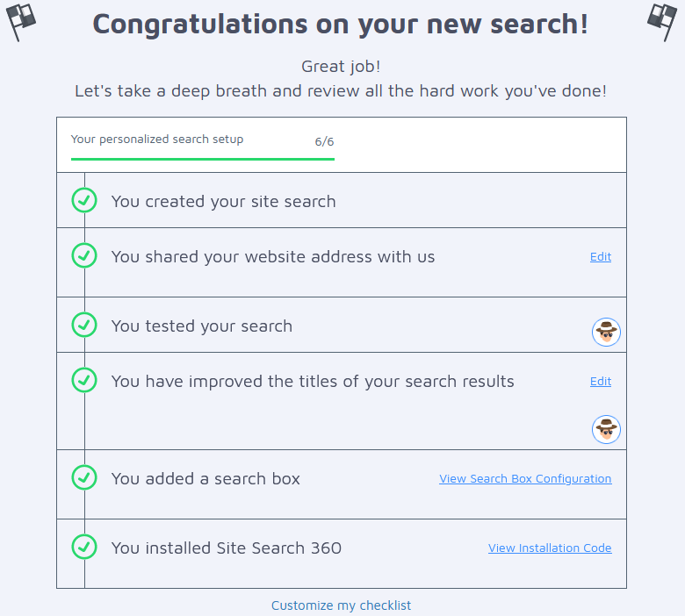The image size is (685, 616).
Task: Click the 6/6 progress counter
Action: [324, 141]
